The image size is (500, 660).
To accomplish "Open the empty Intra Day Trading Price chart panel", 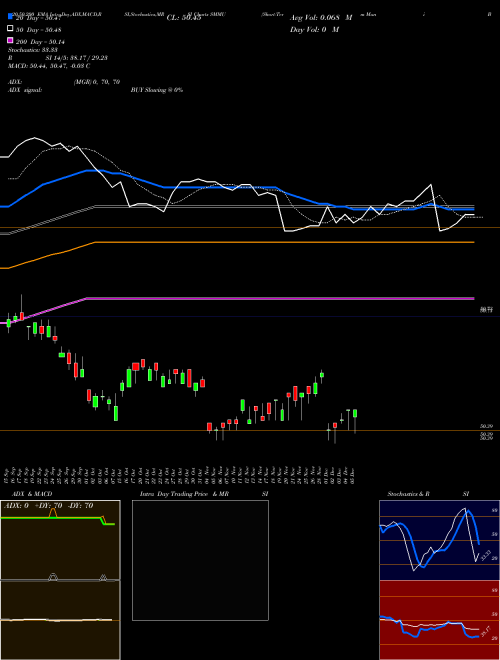I will point(200,560).
